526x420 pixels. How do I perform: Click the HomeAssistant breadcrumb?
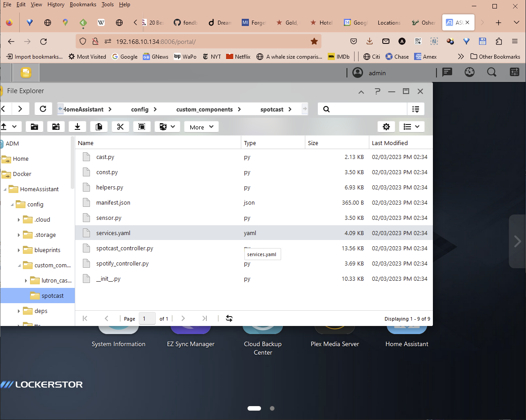point(83,109)
